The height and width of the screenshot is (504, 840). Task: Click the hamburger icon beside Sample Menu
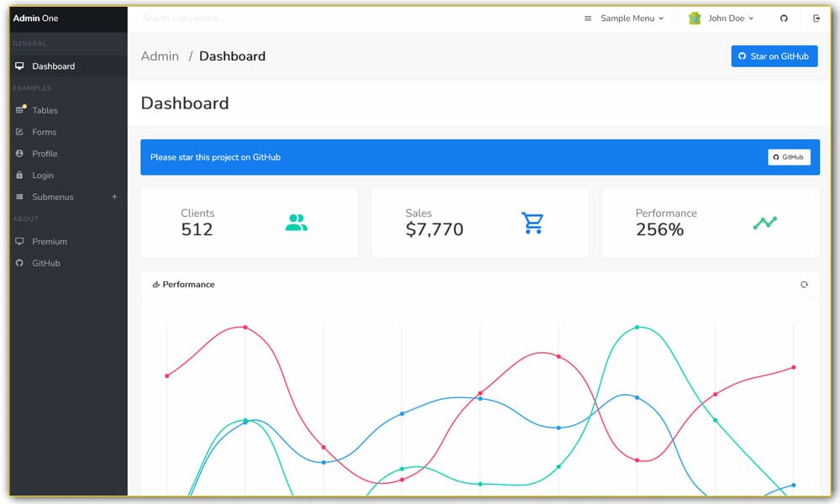[x=587, y=18]
